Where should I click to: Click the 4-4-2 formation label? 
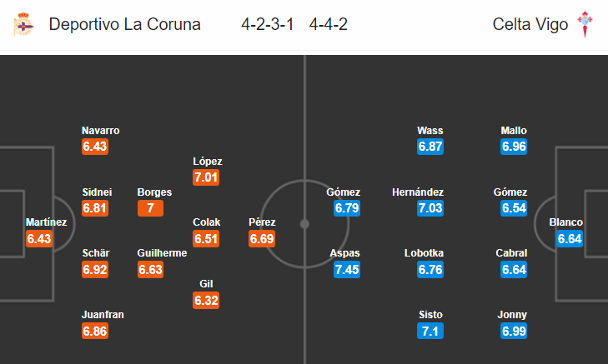click(328, 24)
